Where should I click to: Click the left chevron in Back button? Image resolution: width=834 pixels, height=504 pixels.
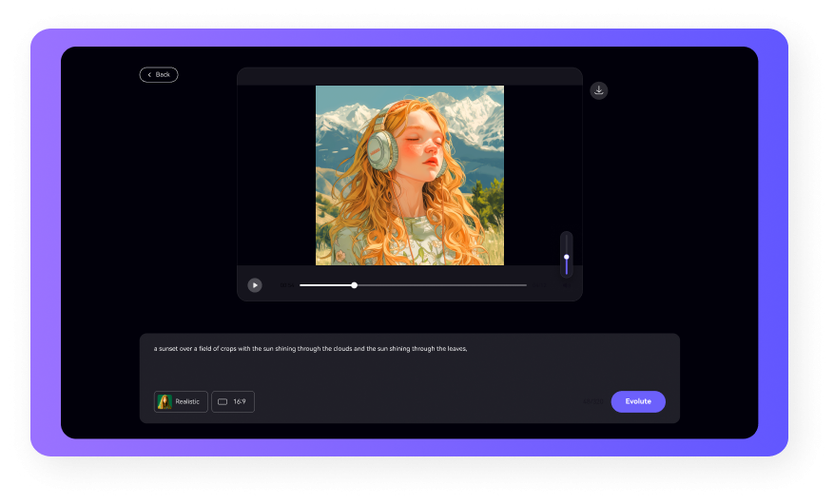point(149,74)
